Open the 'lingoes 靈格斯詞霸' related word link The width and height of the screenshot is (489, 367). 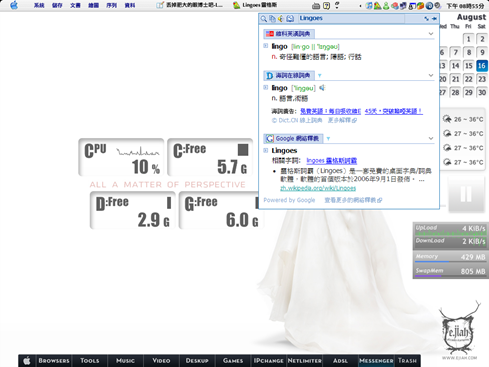332,161
